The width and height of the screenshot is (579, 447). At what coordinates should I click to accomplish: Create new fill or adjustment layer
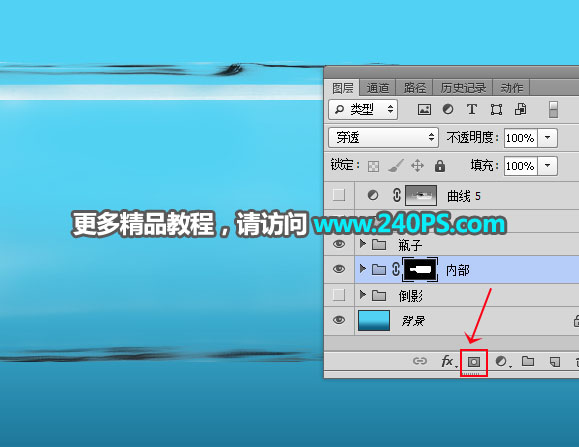[x=502, y=361]
